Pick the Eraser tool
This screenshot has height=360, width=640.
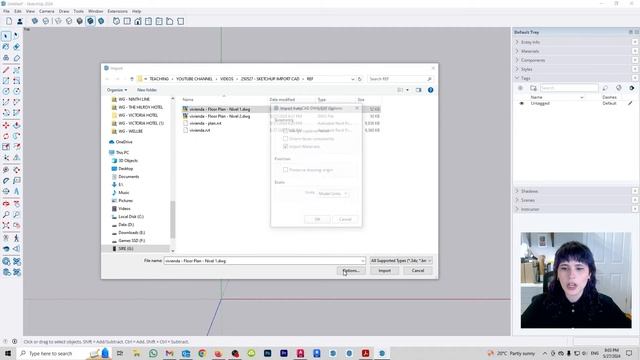[16, 47]
